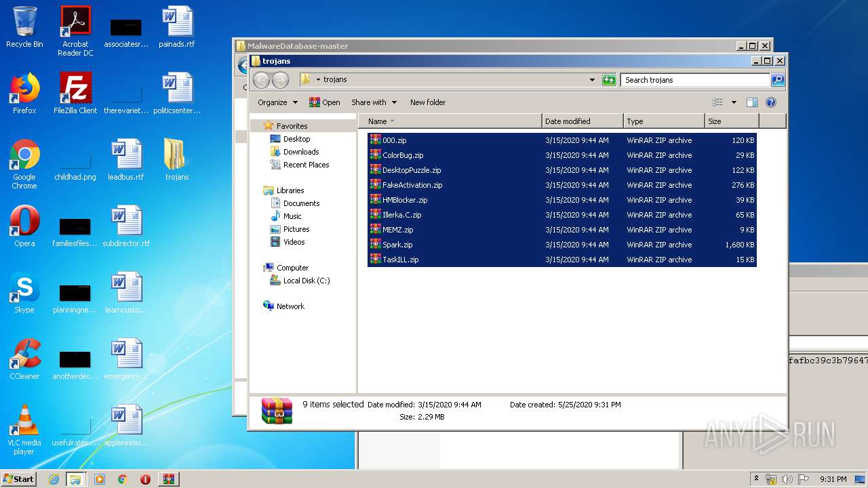The width and height of the screenshot is (868, 488).
Task: Click Chrome icon in taskbar
Action: [x=123, y=479]
